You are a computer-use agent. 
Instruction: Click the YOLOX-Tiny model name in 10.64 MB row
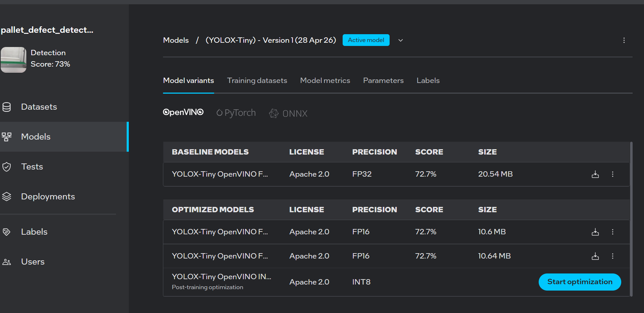click(220, 256)
